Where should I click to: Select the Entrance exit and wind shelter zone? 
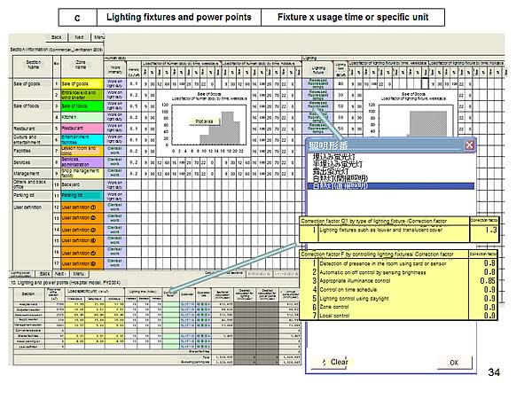coord(82,95)
